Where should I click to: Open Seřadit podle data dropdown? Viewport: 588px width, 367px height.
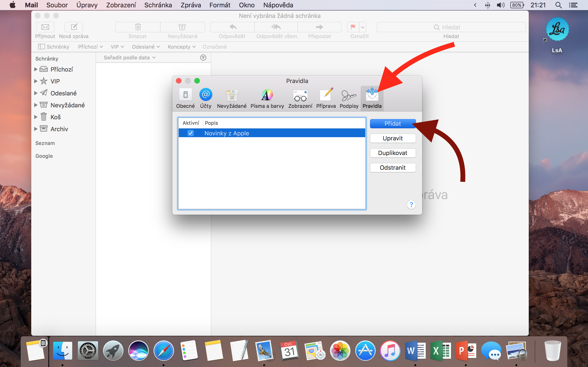point(129,58)
